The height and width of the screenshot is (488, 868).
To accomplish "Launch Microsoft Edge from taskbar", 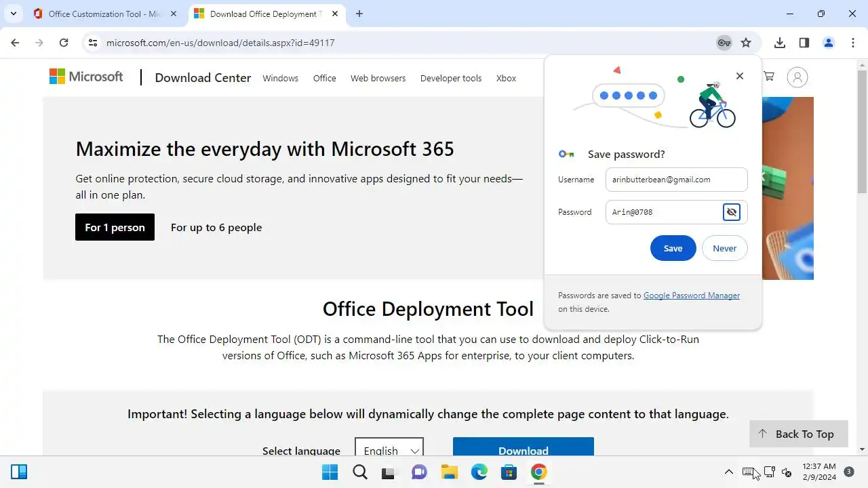I will (x=479, y=472).
